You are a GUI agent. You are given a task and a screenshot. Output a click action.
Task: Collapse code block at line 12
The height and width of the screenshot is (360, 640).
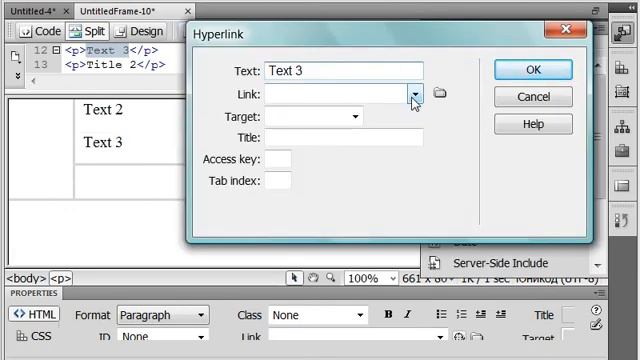(56, 50)
